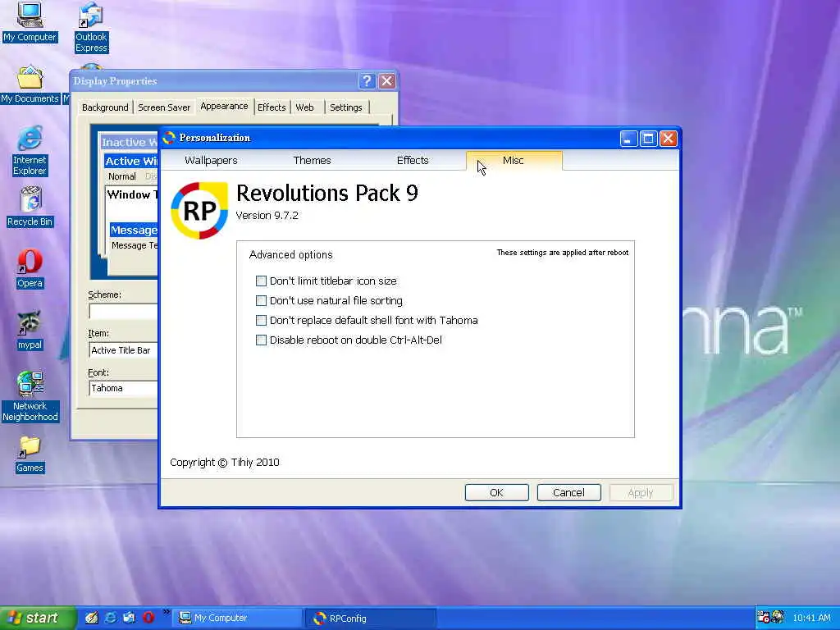The height and width of the screenshot is (630, 840).
Task: Click the Message Box preview title
Action: pyautogui.click(x=134, y=230)
